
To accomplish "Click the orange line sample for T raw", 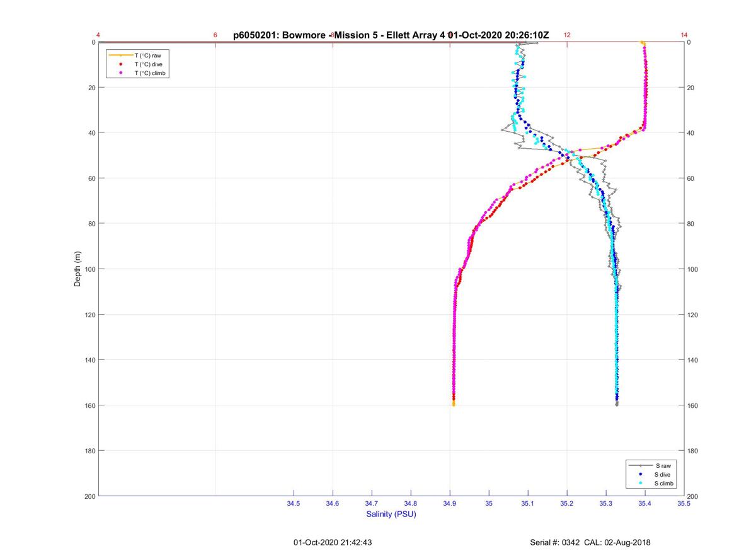I will click(120, 55).
